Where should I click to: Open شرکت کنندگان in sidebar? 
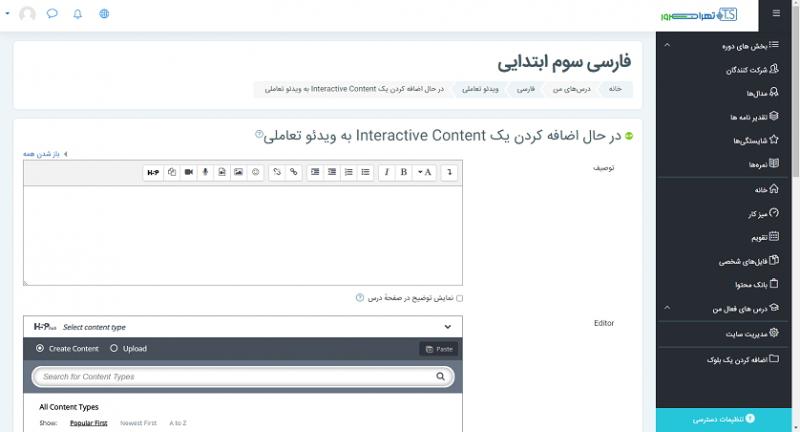coord(752,69)
